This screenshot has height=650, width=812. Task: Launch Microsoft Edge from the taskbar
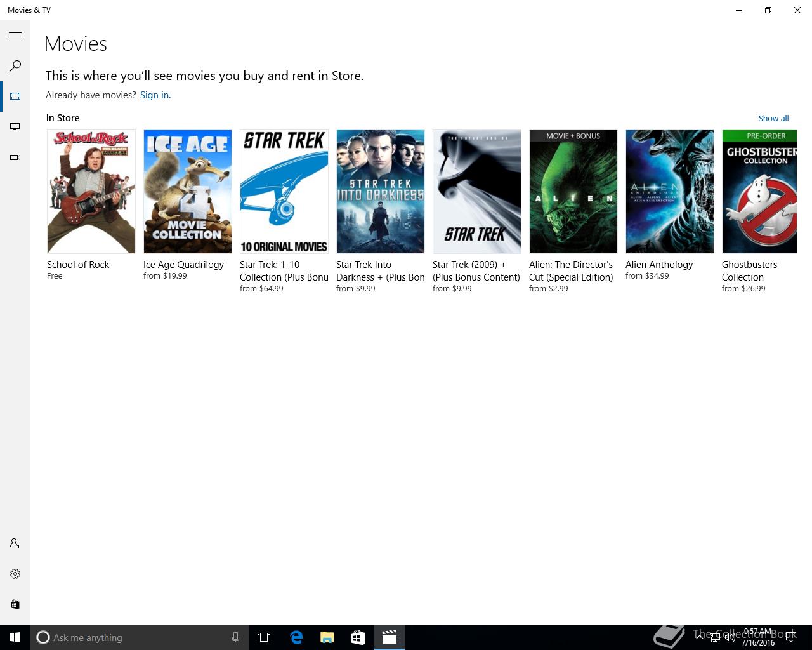(296, 637)
